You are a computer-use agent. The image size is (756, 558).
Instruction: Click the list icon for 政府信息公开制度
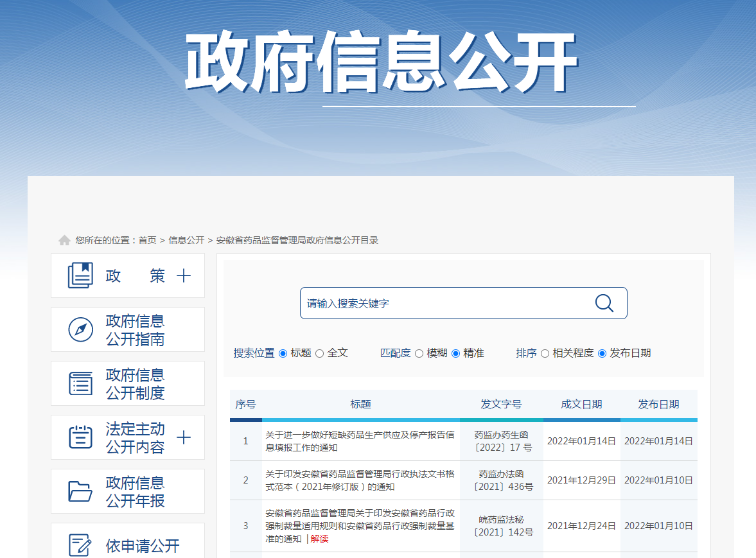click(80, 383)
